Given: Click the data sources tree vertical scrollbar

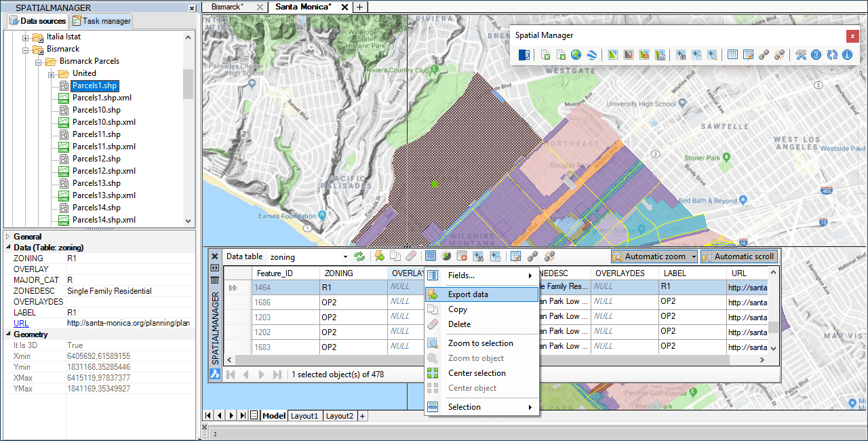Looking at the screenshot, I should click(x=189, y=129).
